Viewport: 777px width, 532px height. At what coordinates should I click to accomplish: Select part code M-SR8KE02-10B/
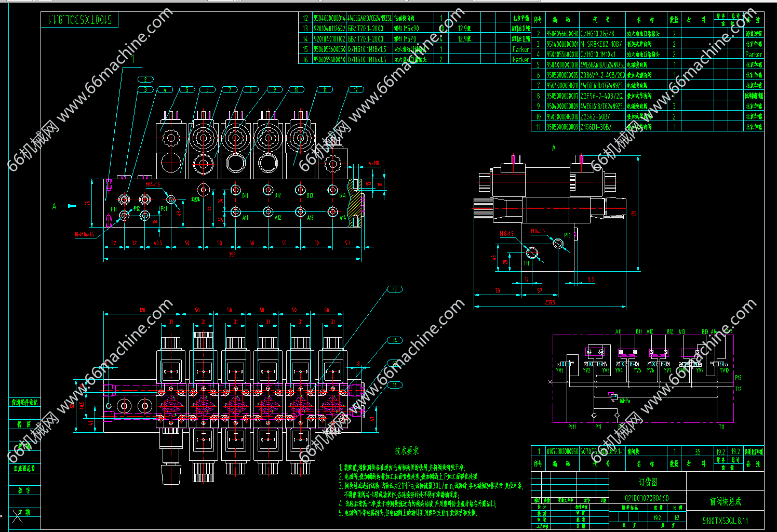601,44
